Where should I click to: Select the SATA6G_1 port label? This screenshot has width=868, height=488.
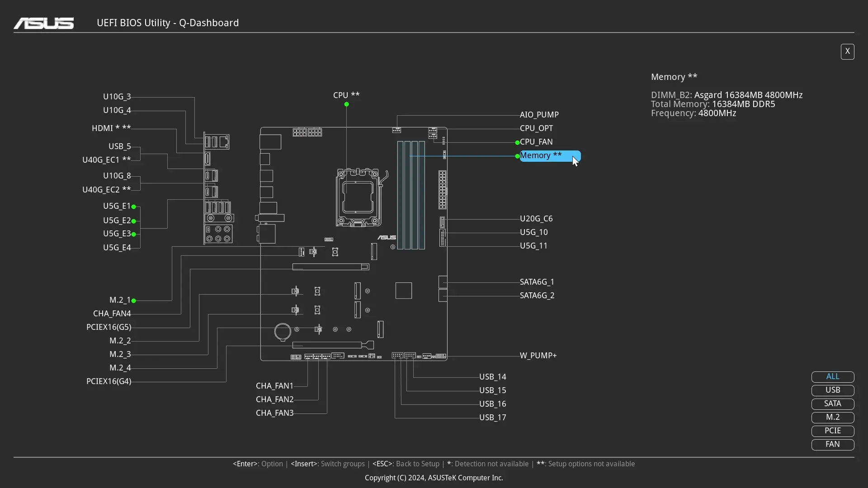537,282
